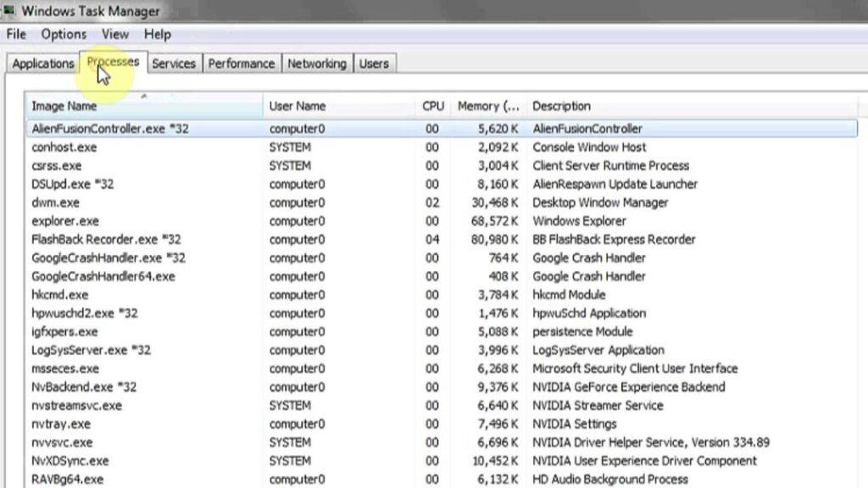
Task: Click persistence Module description
Action: tap(582, 331)
